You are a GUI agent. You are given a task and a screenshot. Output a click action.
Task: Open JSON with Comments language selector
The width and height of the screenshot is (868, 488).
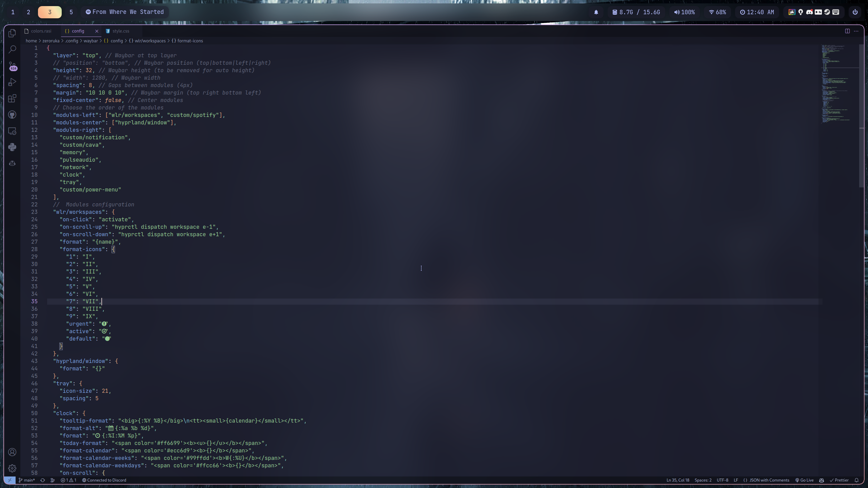766,480
